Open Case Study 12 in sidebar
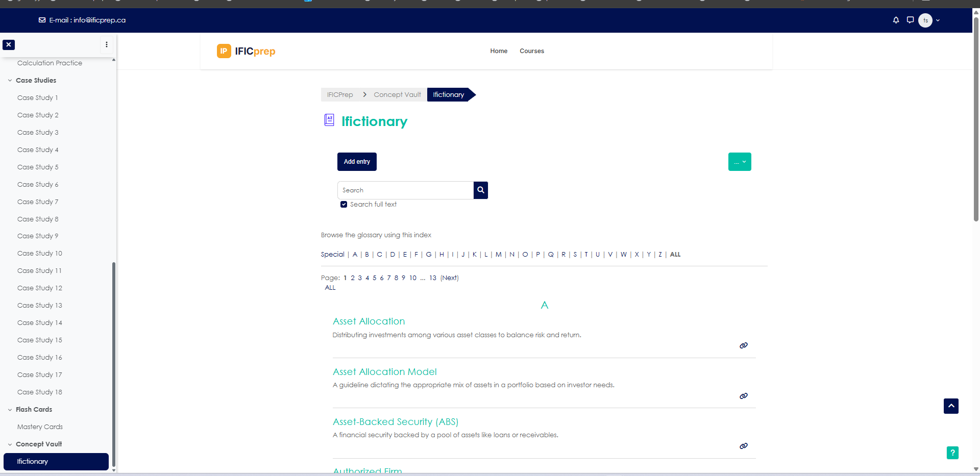Viewport: 980px width, 476px height. [39, 288]
